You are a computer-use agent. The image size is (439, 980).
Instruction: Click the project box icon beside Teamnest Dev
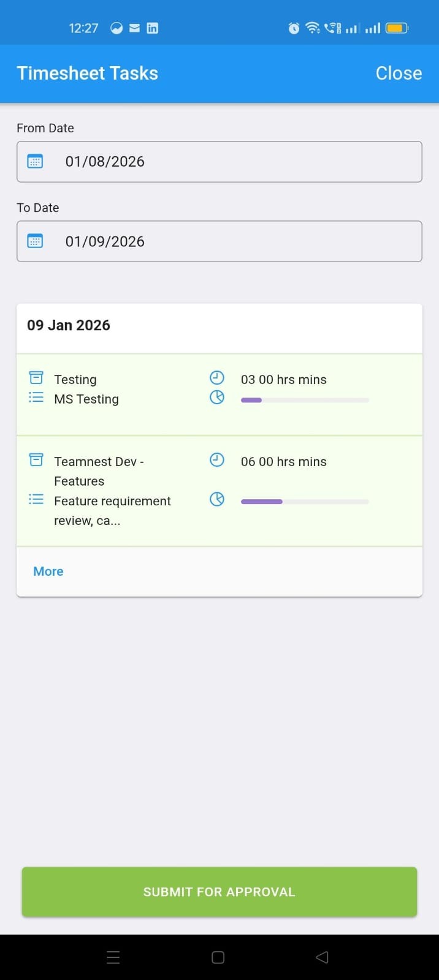tap(36, 460)
